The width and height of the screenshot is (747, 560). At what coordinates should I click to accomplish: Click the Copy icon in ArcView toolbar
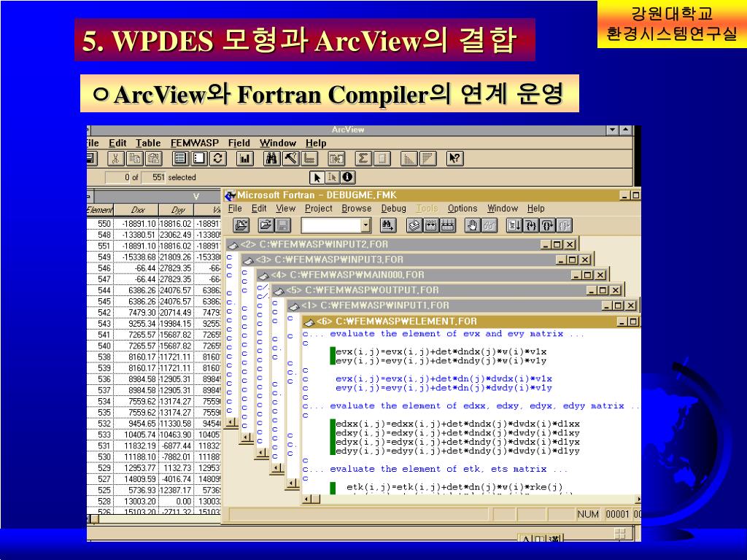[x=135, y=158]
